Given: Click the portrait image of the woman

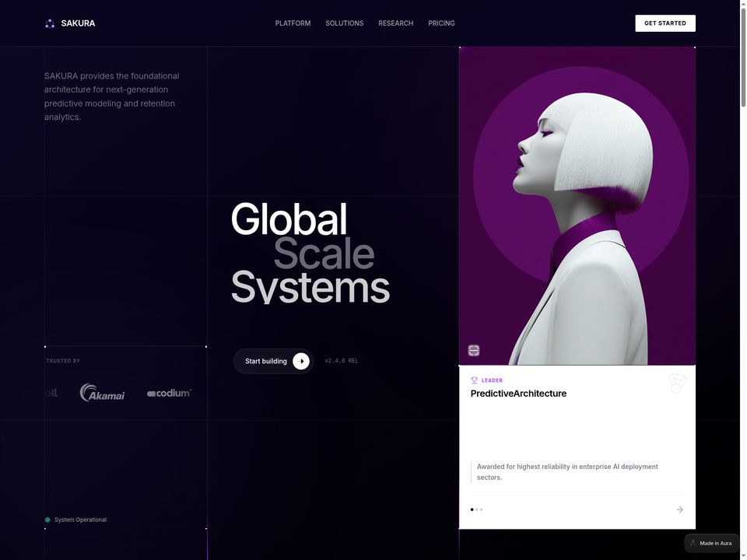Looking at the screenshot, I should point(577,205).
